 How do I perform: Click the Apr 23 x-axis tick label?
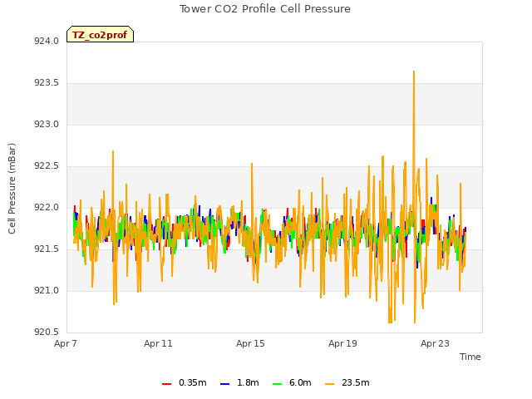pyautogui.click(x=435, y=343)
